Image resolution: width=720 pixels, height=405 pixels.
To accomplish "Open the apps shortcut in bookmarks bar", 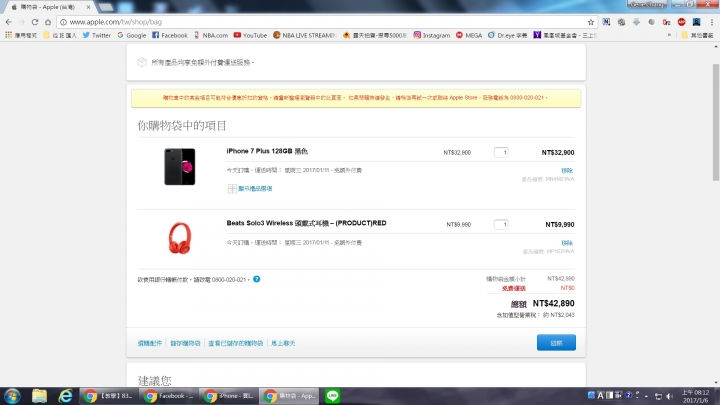I will tap(21, 35).
